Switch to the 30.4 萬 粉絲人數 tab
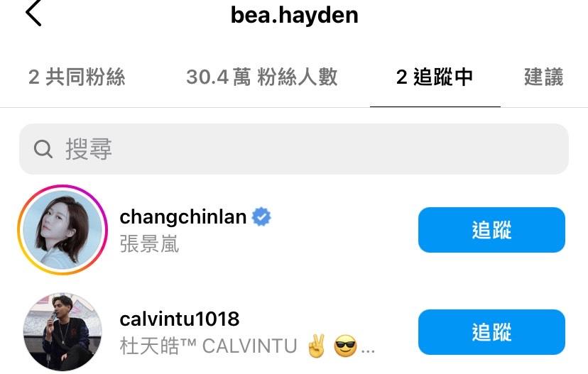The width and height of the screenshot is (588, 374). (x=262, y=77)
